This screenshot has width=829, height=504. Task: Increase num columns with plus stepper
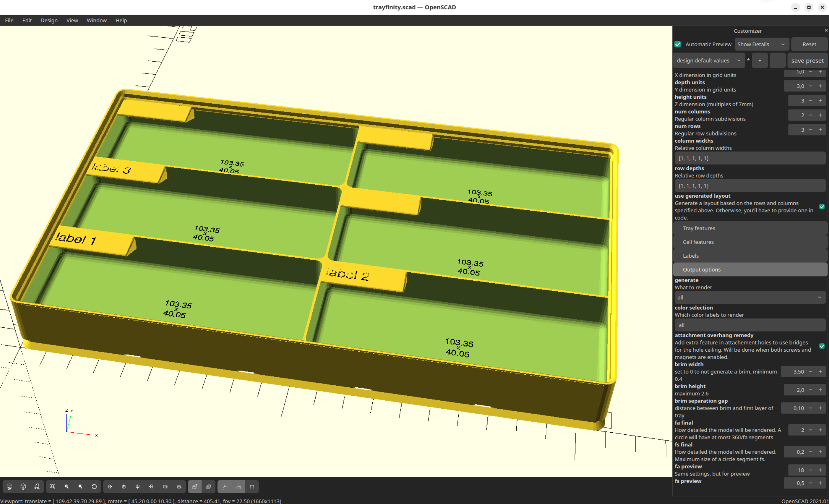[x=820, y=115]
